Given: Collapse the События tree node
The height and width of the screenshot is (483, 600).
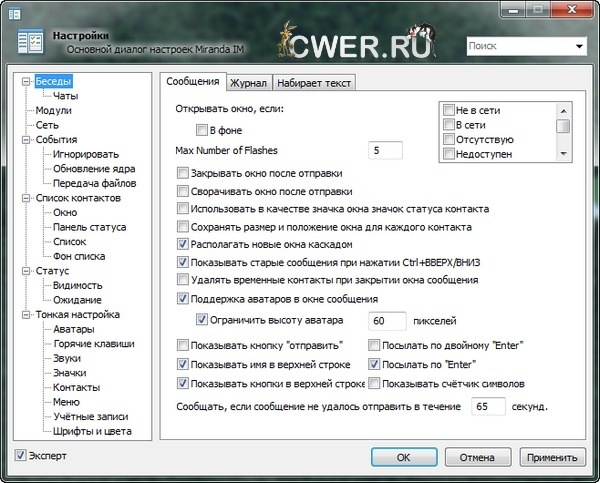Looking at the screenshot, I should pos(26,140).
